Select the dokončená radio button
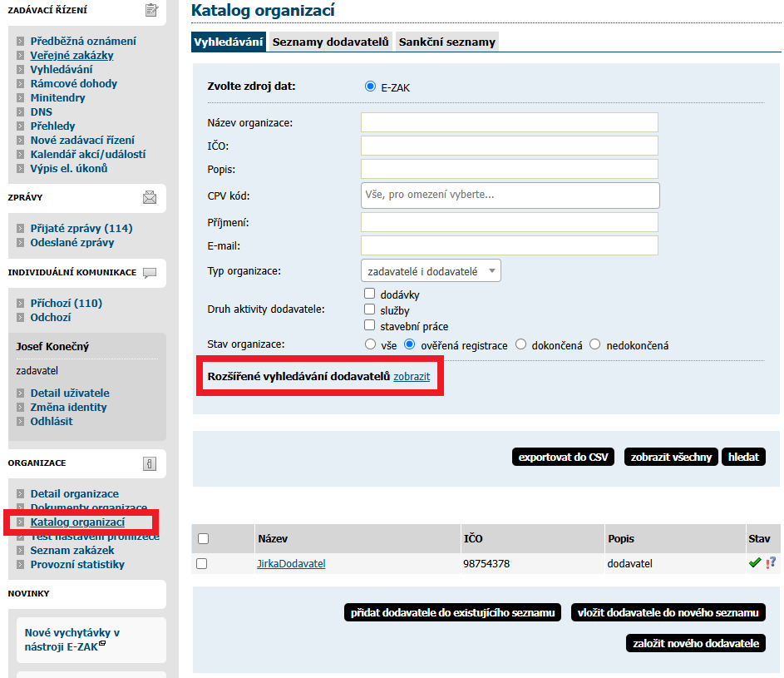Screen dimensions: 784x678 [x=521, y=344]
